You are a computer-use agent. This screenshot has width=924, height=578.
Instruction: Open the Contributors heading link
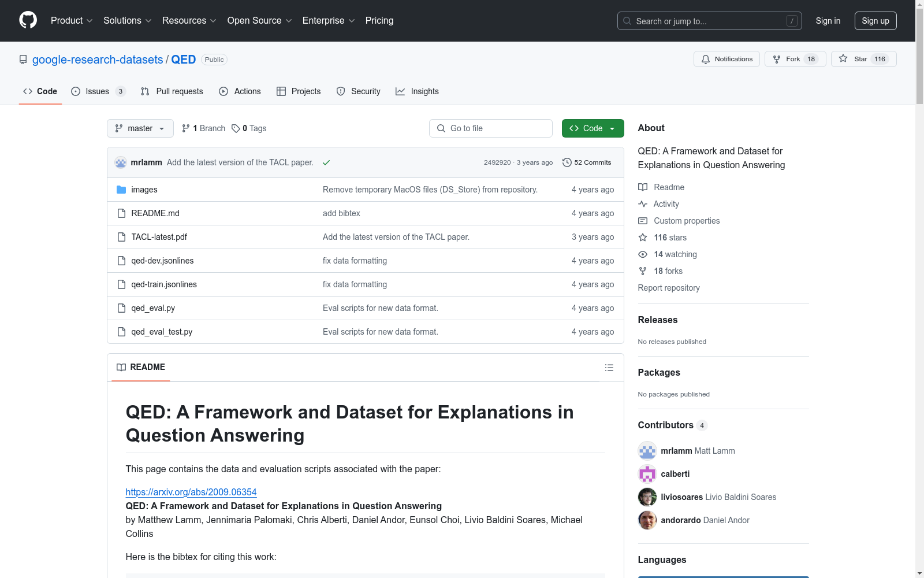point(672,425)
